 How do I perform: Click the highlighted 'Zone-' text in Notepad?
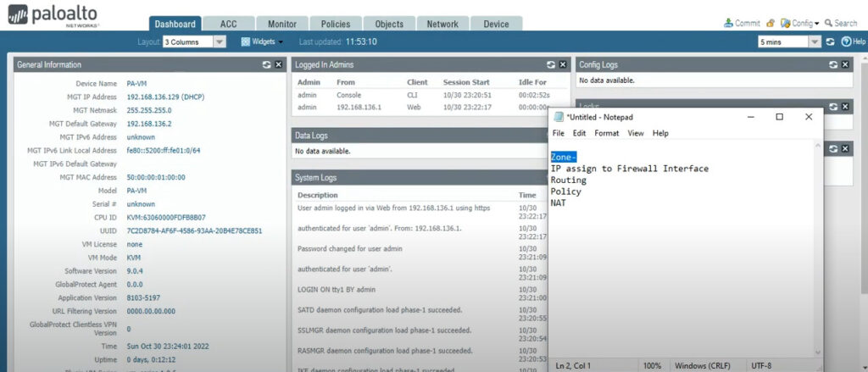[x=564, y=158]
